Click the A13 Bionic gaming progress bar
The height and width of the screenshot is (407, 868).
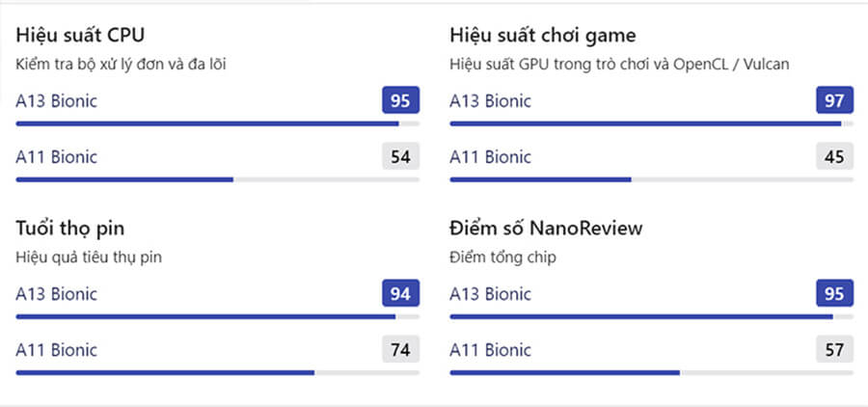tap(651, 123)
